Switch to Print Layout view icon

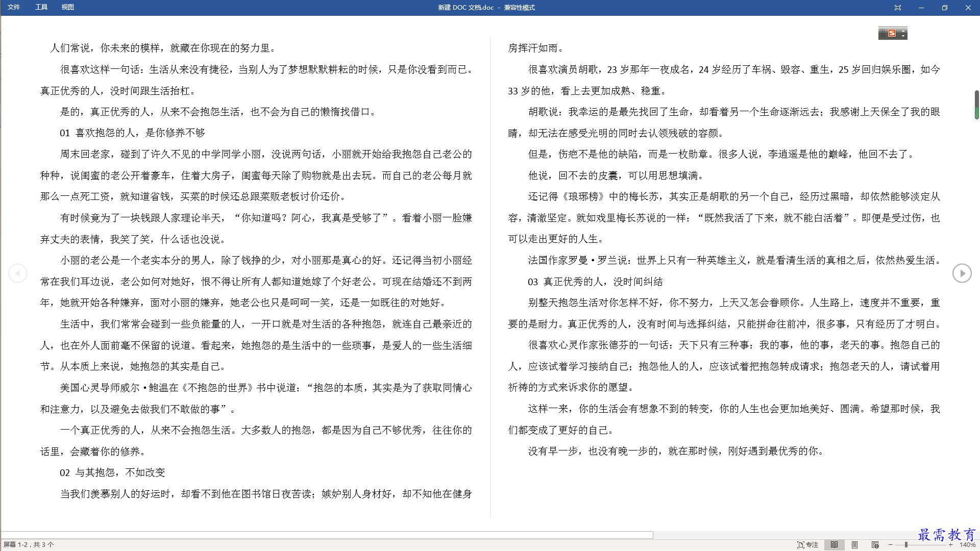[854, 545]
